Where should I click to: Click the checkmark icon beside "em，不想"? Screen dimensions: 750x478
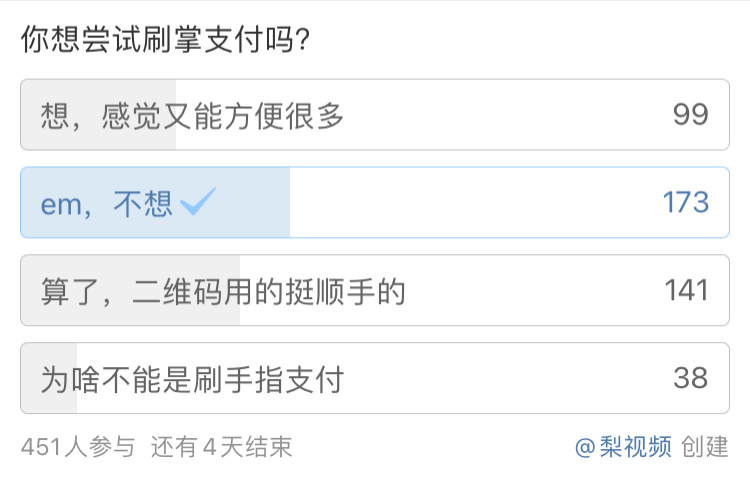tap(198, 202)
